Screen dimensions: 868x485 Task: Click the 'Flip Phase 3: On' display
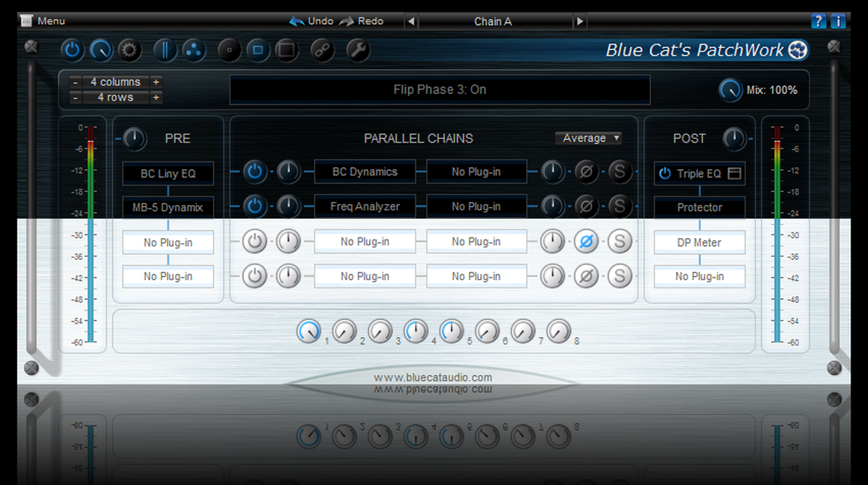coord(440,90)
